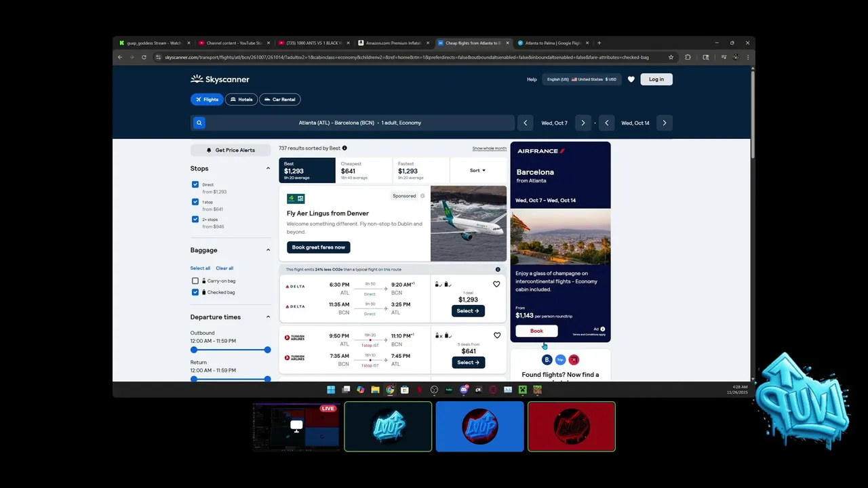Collapse the Baggage filter section

coord(268,250)
